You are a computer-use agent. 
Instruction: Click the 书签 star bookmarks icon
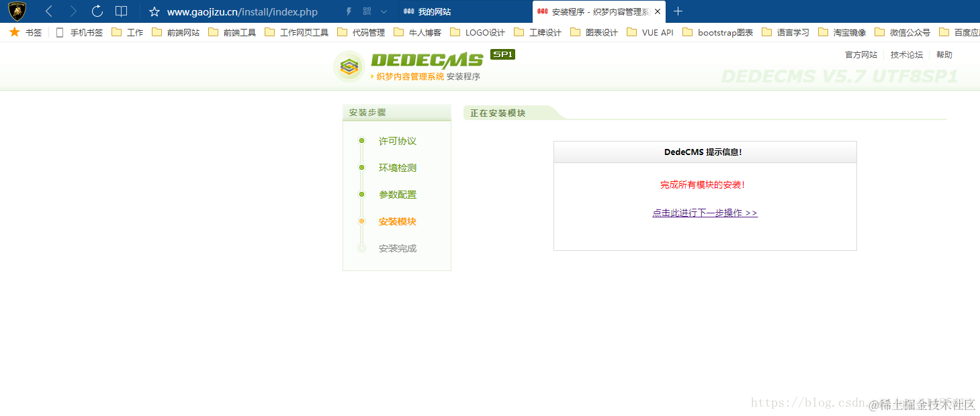pos(15,32)
